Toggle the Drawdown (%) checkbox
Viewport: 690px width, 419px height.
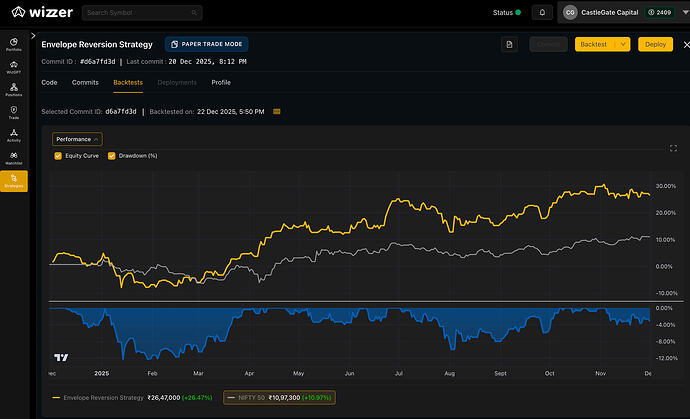(112, 156)
